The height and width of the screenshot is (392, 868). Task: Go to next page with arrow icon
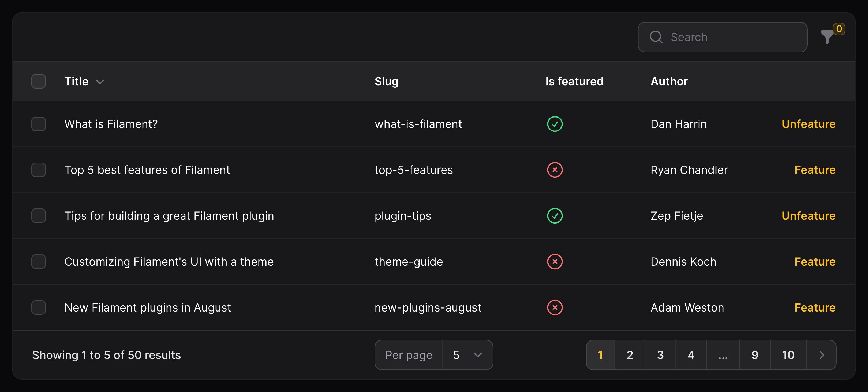(821, 355)
